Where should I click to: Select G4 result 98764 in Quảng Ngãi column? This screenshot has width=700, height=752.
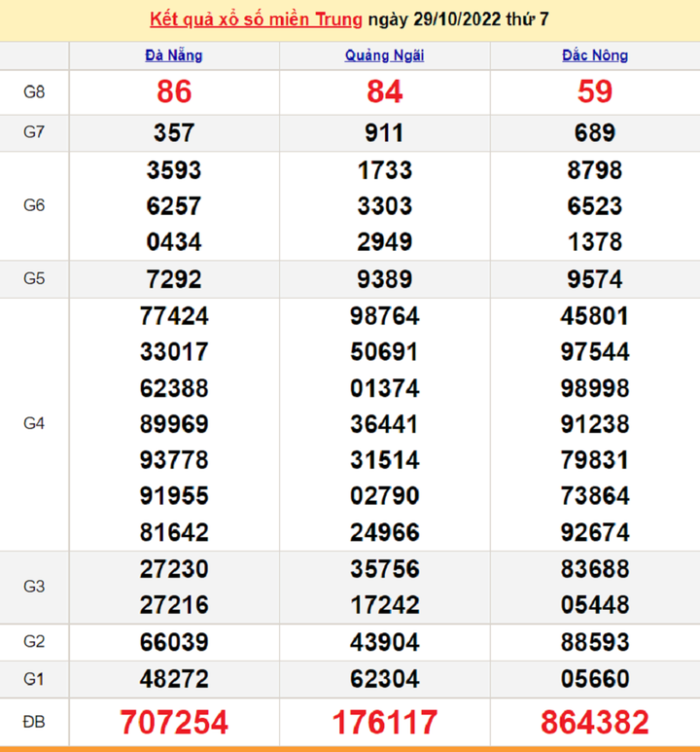coord(384,316)
